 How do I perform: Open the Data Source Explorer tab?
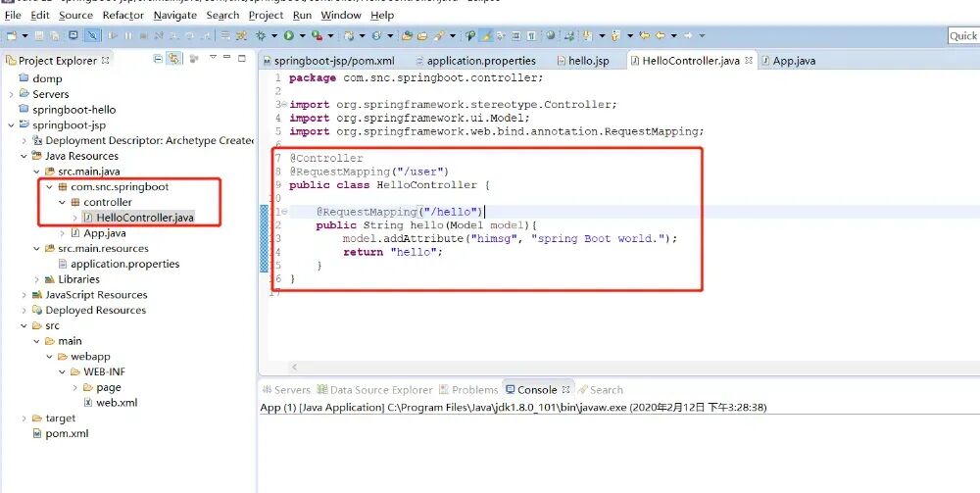point(374,390)
